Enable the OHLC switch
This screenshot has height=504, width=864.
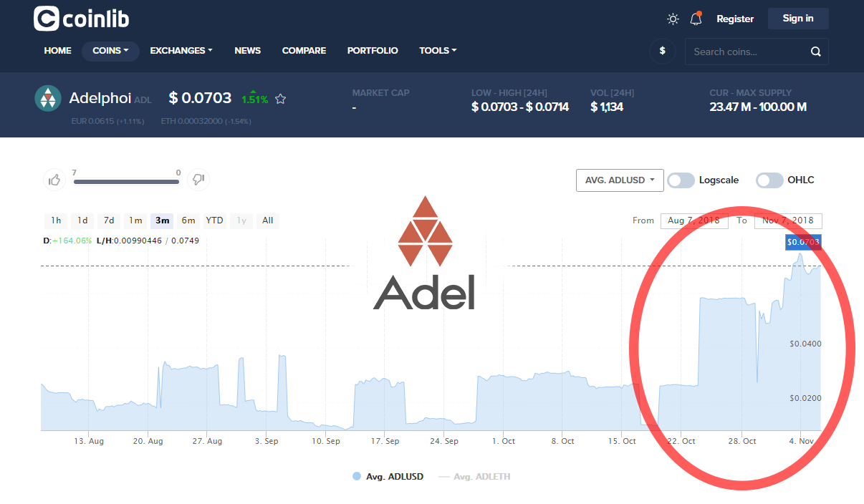coord(769,180)
